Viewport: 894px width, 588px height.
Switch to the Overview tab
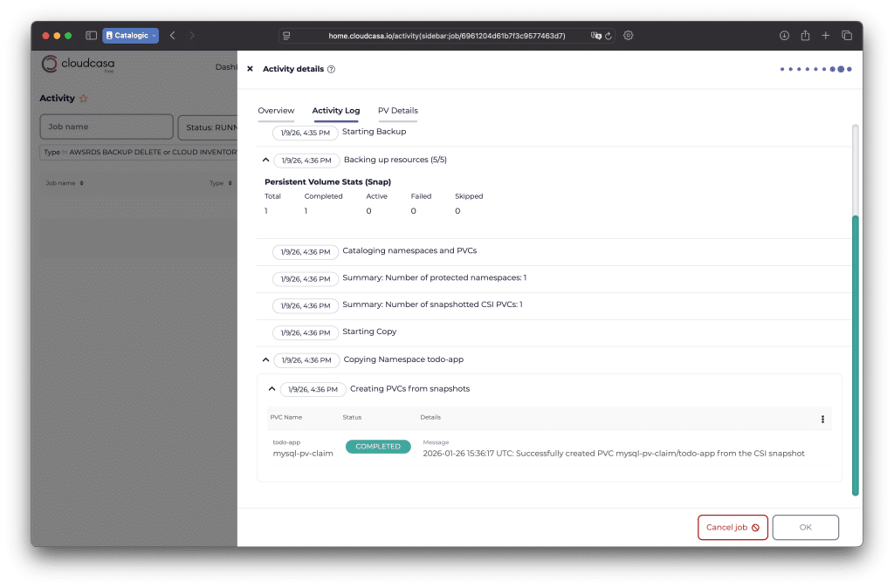click(276, 111)
